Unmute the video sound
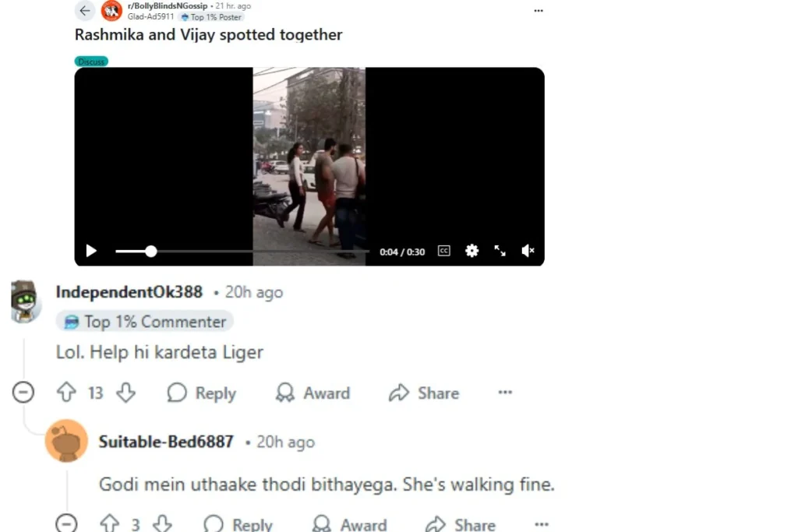This screenshot has height=532, width=798. tap(528, 251)
